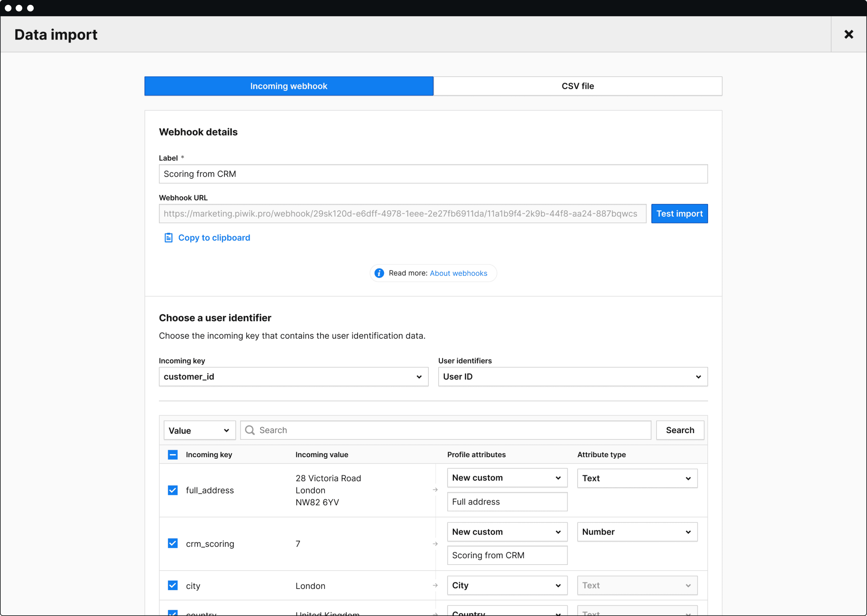
Task: Click the blue info icon near Read more
Action: point(379,273)
